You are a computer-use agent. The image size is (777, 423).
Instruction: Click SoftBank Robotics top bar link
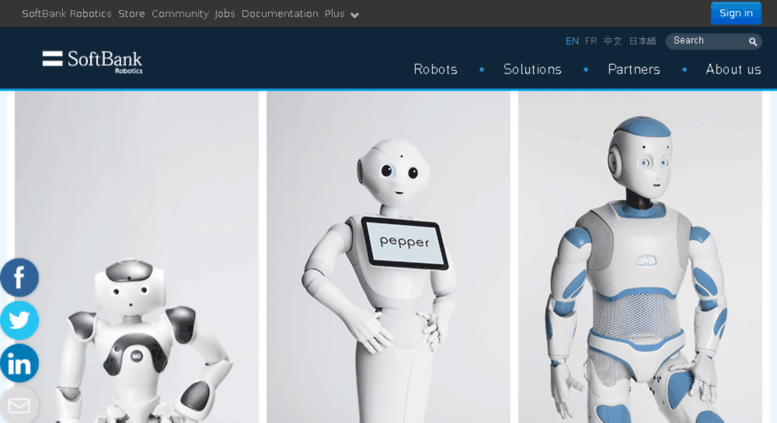click(66, 14)
